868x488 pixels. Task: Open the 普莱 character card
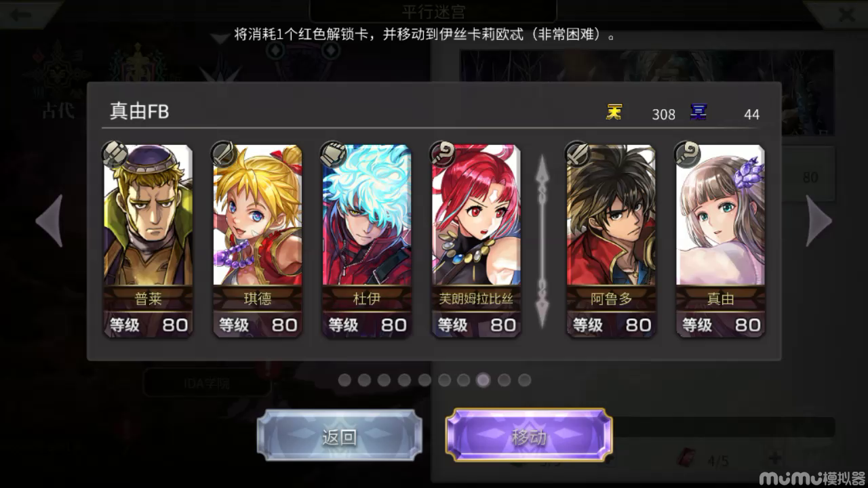148,241
